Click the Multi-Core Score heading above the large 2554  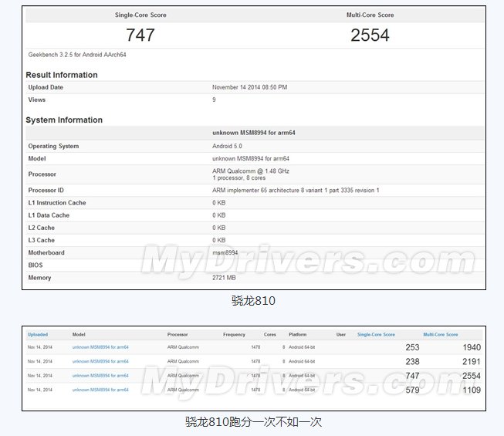(x=370, y=15)
